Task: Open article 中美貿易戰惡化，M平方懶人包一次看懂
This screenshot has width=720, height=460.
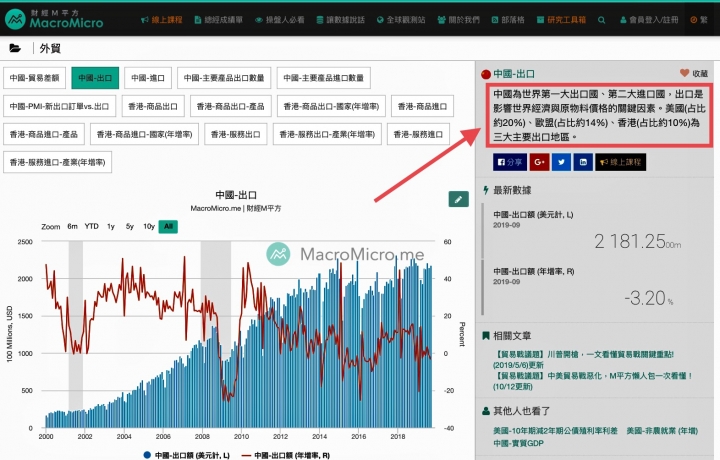Action: coord(593,381)
